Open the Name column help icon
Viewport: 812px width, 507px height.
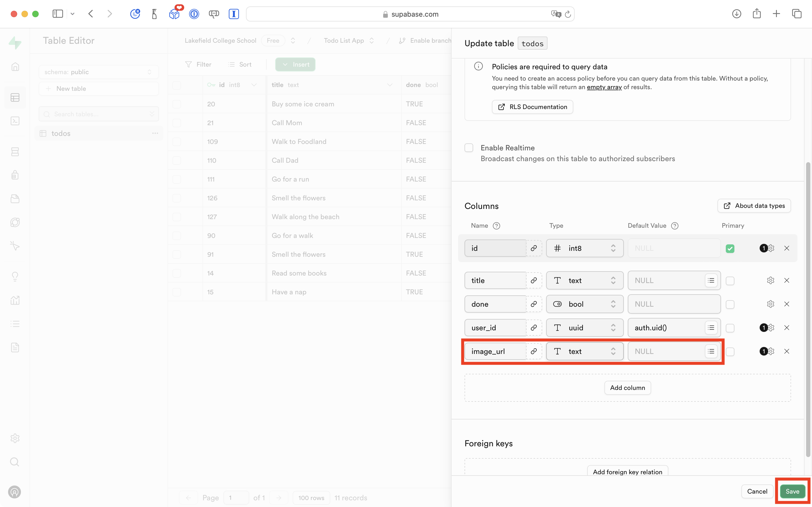click(496, 226)
